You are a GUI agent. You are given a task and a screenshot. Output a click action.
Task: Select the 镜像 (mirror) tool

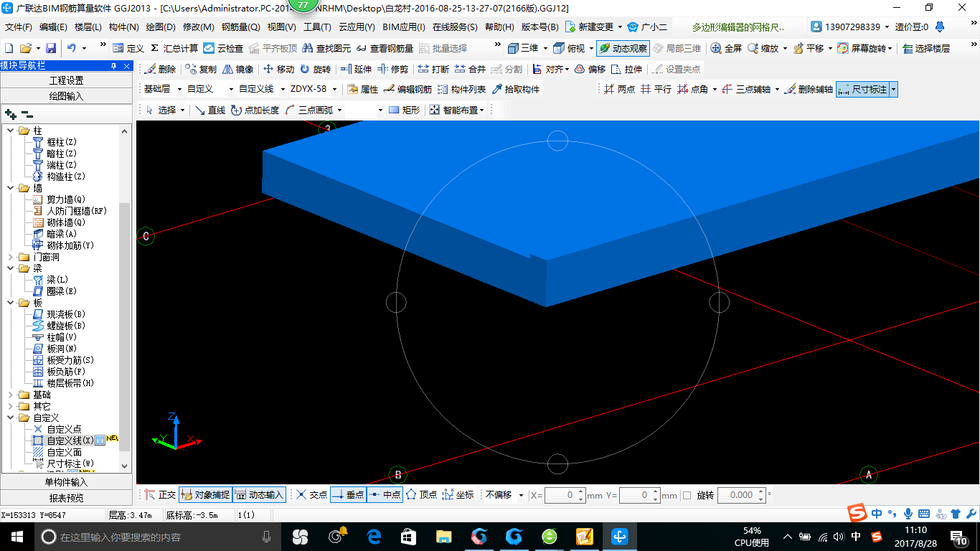[237, 70]
